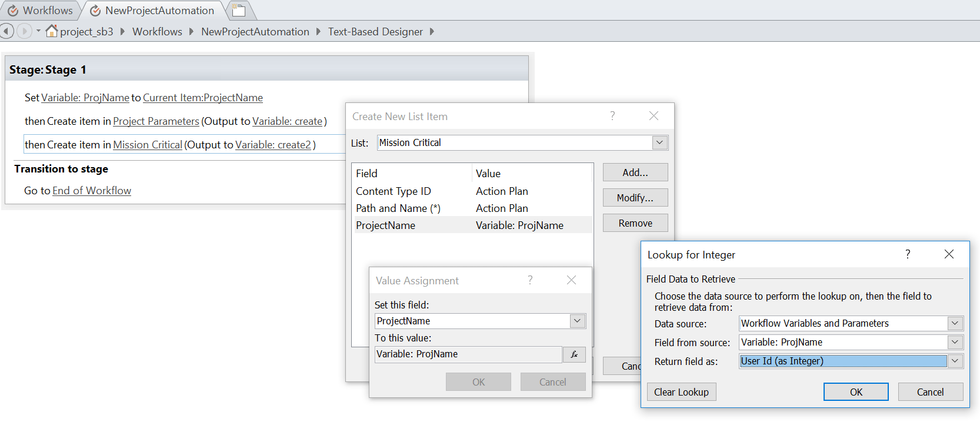Click help icon in Create New List Item dialog
Viewport: 980px width, 425px height.
tap(612, 116)
